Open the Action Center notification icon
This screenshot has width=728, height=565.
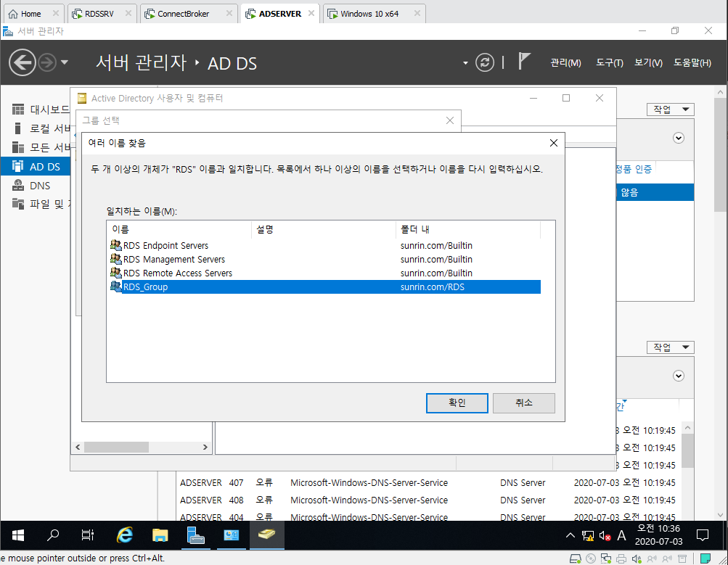pyautogui.click(x=703, y=535)
